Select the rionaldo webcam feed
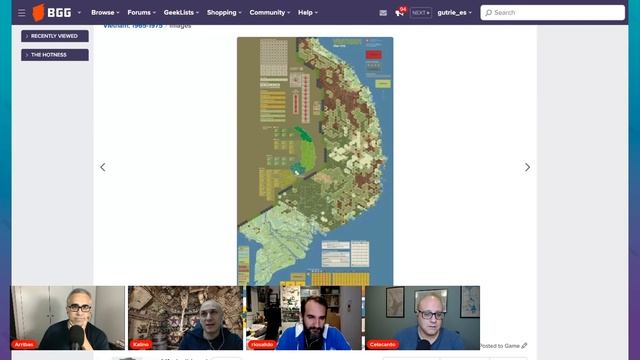Viewport: 640px width, 360px height. (x=304, y=318)
